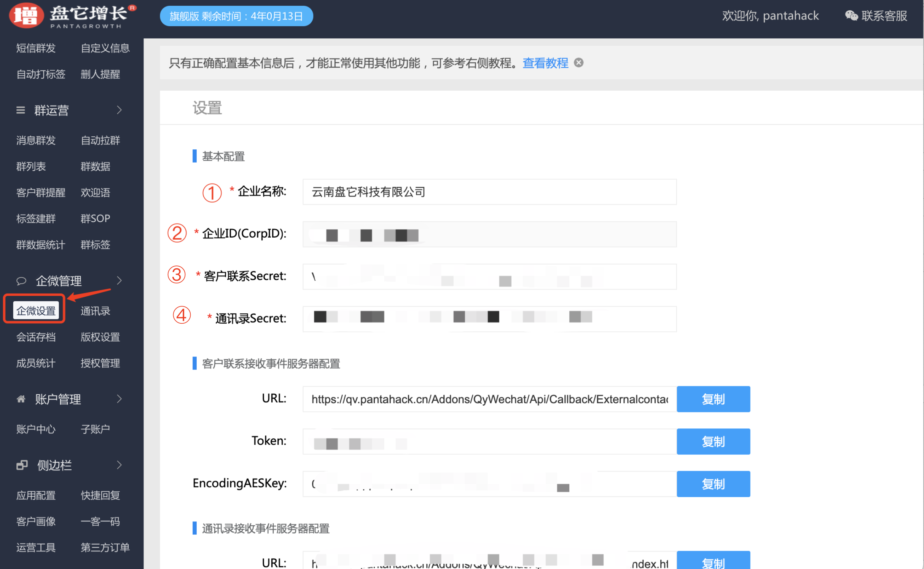Image resolution: width=924 pixels, height=569 pixels.
Task: Copy the Token value
Action: point(713,441)
